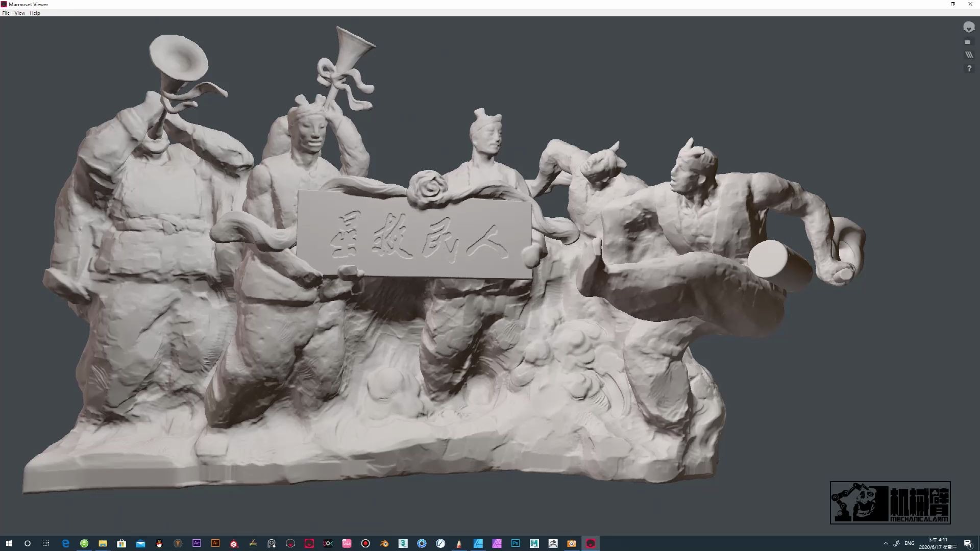Viewport: 980px width, 551px height.
Task: Launch Adobe After Effects from taskbar
Action: tap(197, 543)
